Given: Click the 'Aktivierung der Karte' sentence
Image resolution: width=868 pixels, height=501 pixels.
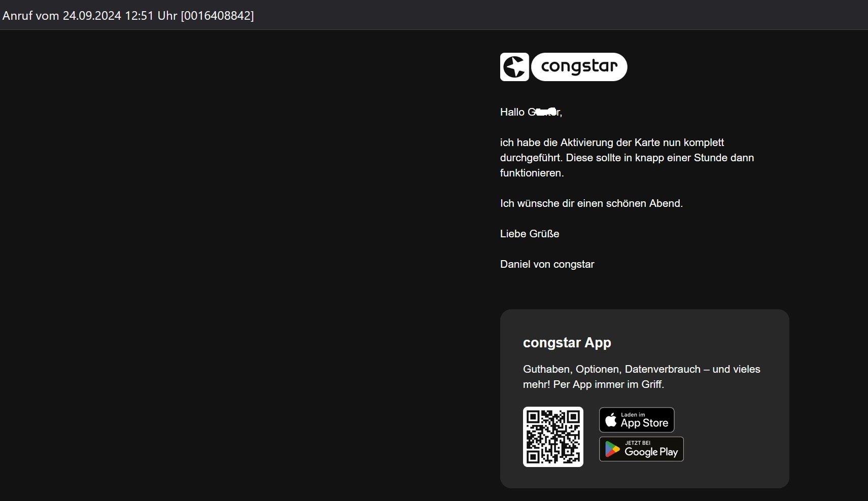Looking at the screenshot, I should [x=612, y=142].
